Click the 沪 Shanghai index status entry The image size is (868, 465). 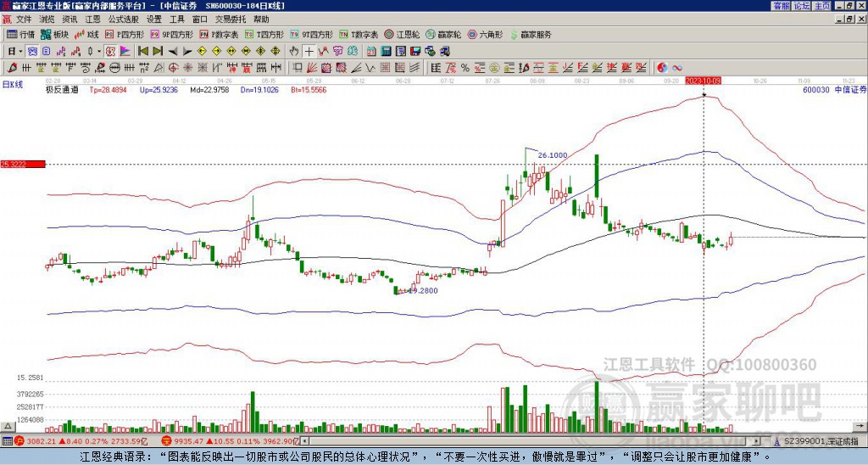[x=80, y=441]
